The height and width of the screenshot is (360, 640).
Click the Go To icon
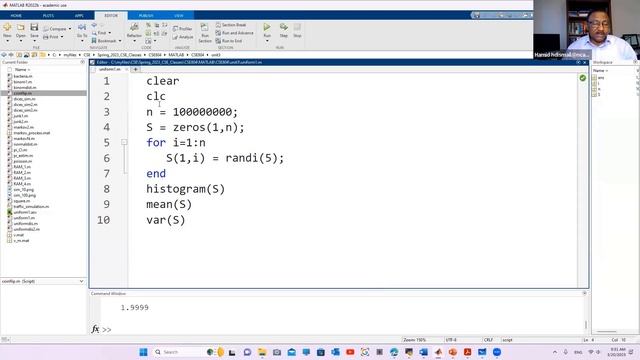[x=82, y=27]
